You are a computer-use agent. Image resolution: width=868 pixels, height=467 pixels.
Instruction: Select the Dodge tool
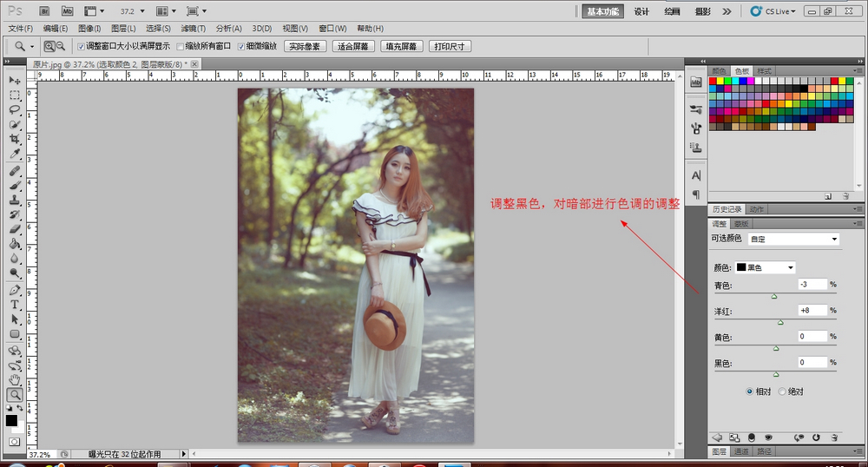click(14, 273)
